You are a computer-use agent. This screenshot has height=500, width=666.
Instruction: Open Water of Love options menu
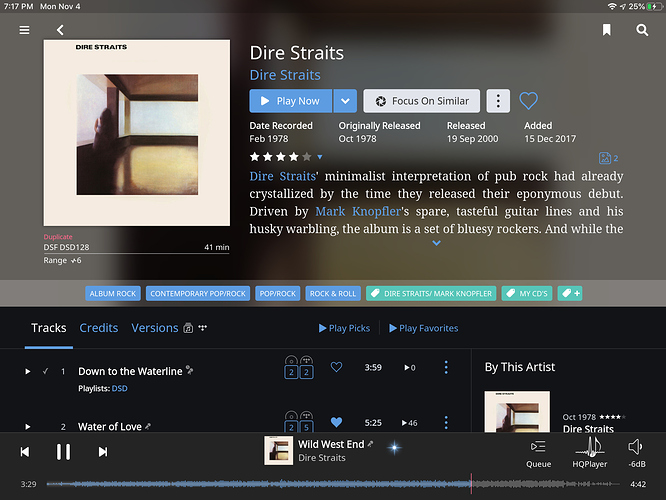pyautogui.click(x=446, y=423)
